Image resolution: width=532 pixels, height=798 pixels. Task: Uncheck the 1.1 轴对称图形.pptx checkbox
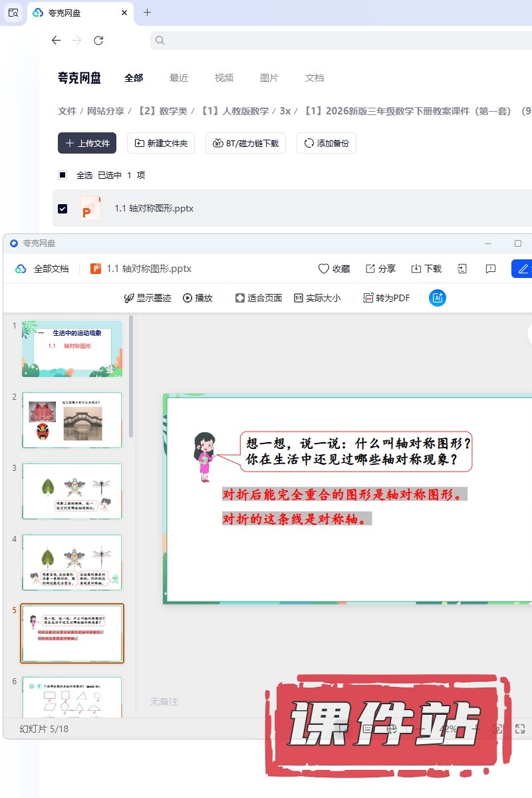coord(63,209)
